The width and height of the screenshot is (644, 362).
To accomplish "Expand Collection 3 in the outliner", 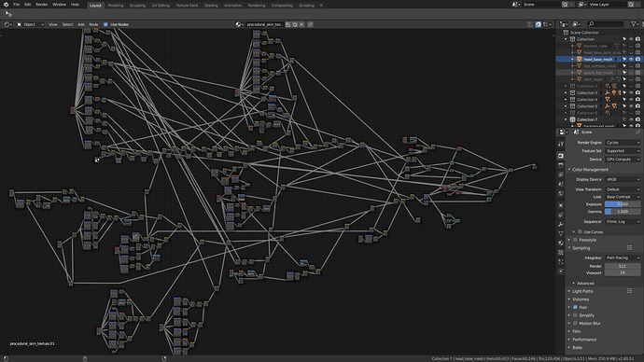I will tap(566, 92).
